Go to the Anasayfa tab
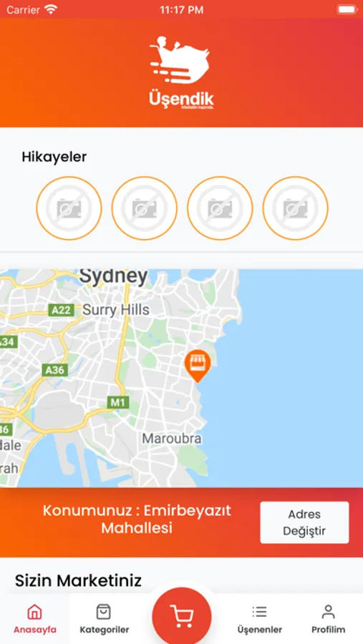 tap(35, 619)
